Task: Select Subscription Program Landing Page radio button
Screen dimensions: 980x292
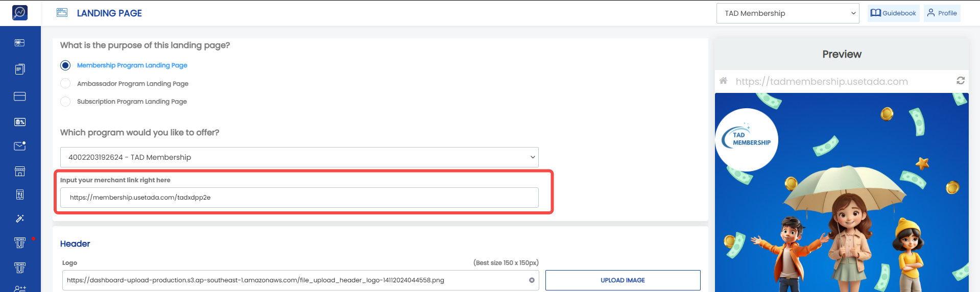Action: point(65,102)
